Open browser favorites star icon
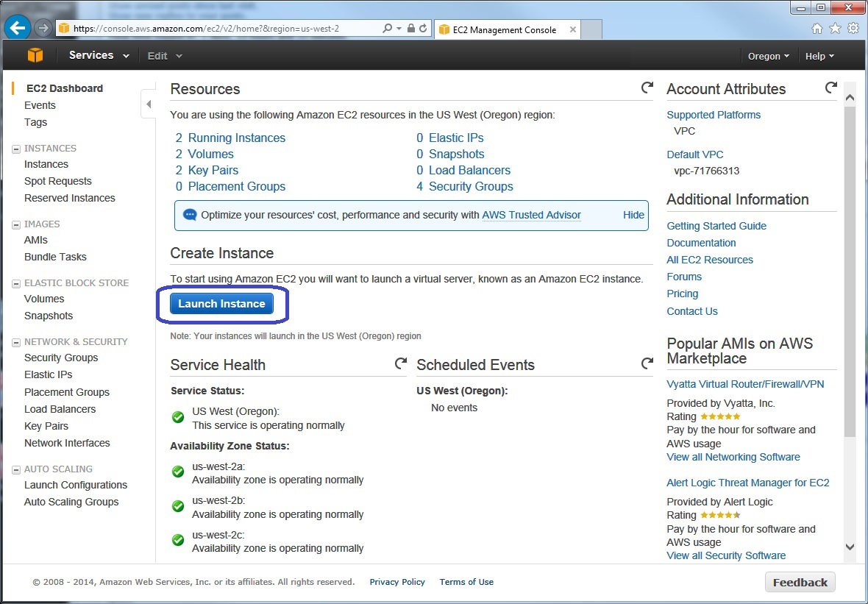868x604 pixels. click(836, 28)
